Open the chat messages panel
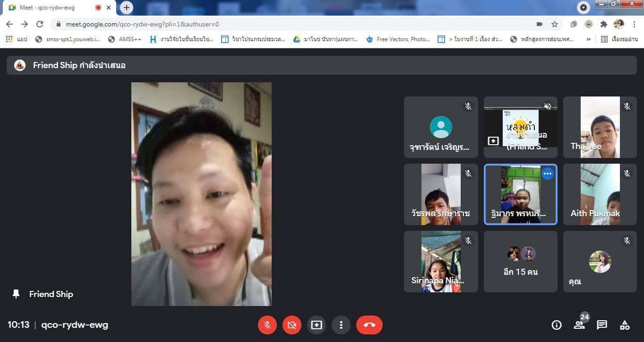The width and height of the screenshot is (644, 342). click(601, 325)
